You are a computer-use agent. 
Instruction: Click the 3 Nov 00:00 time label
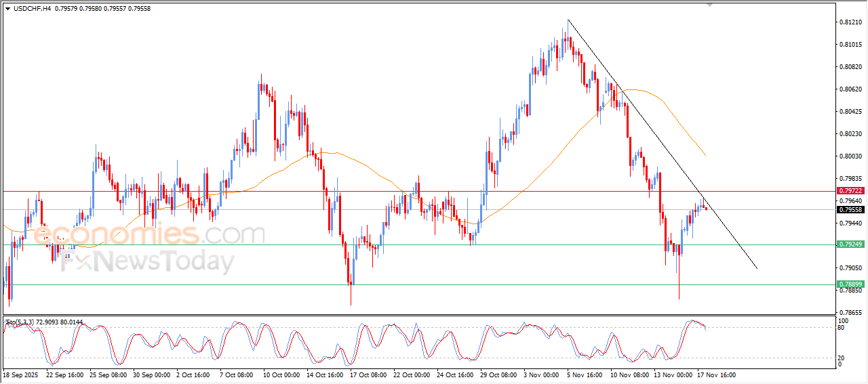pyautogui.click(x=542, y=375)
